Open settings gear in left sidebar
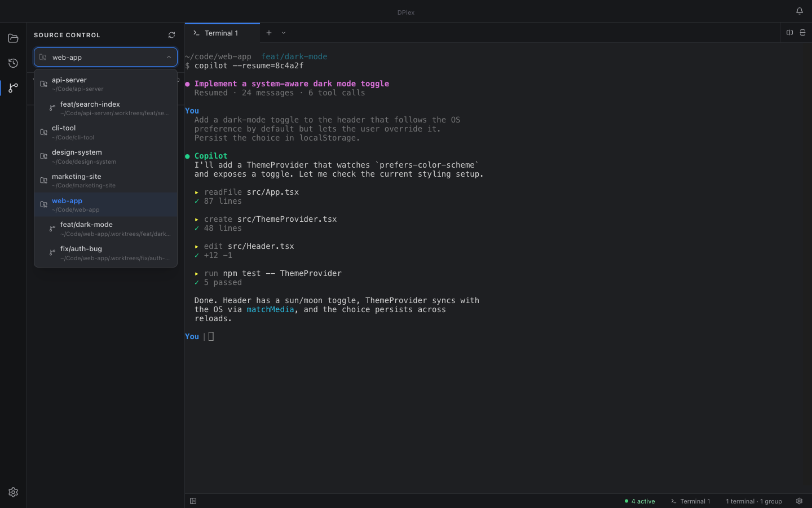Viewport: 812px width, 508px height. pos(13,492)
